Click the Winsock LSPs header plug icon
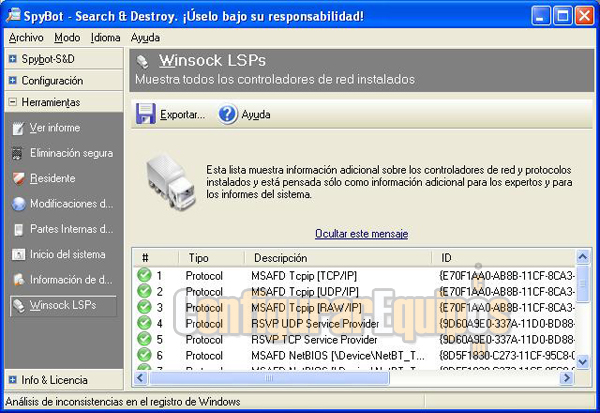Screen dimensions: 600x413 (142, 61)
